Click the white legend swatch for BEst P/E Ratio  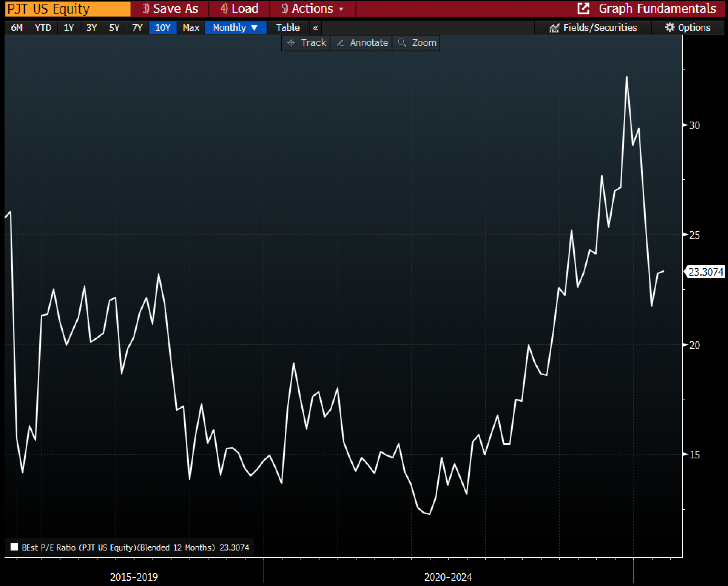[x=14, y=547]
